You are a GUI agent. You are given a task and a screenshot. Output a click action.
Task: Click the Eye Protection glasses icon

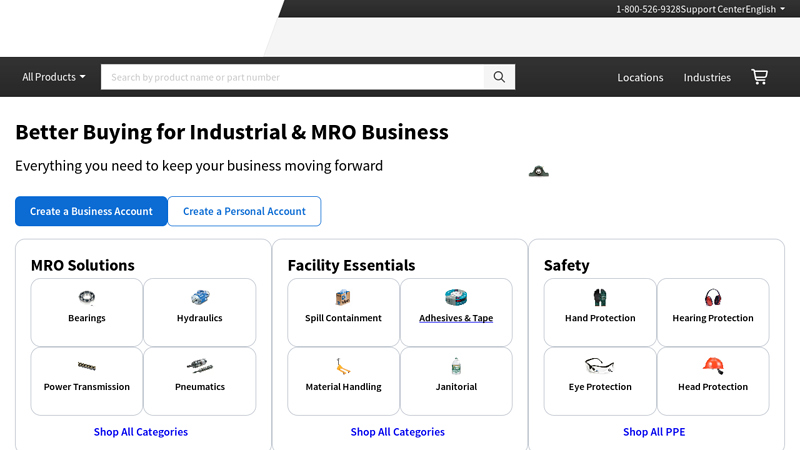coord(599,366)
